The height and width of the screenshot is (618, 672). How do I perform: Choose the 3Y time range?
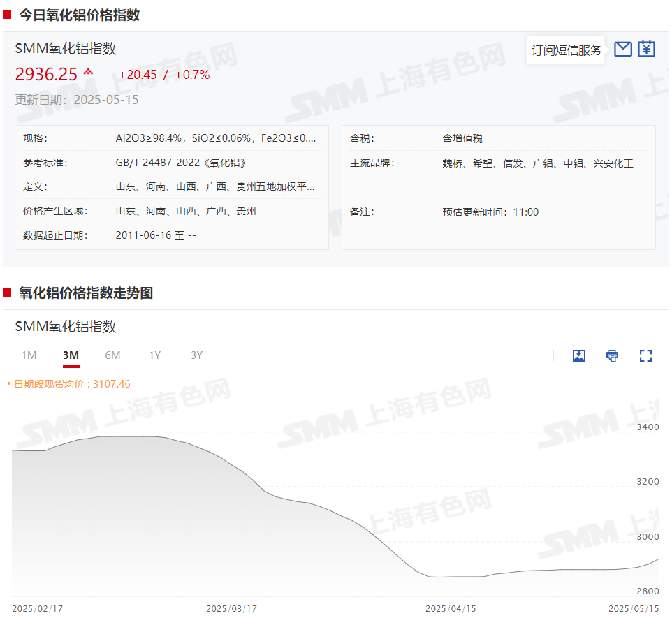[x=196, y=355]
